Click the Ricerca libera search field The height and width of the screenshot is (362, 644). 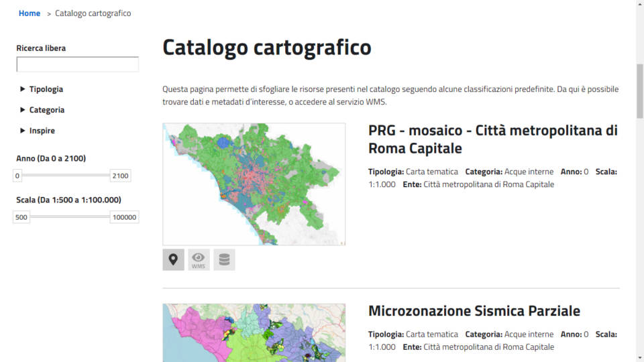click(77, 64)
